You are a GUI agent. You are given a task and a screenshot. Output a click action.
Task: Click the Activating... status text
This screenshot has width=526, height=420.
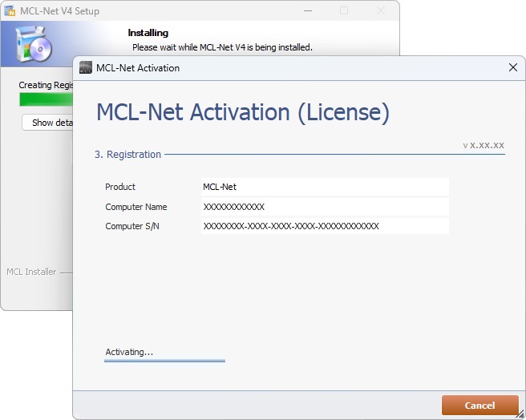(129, 352)
